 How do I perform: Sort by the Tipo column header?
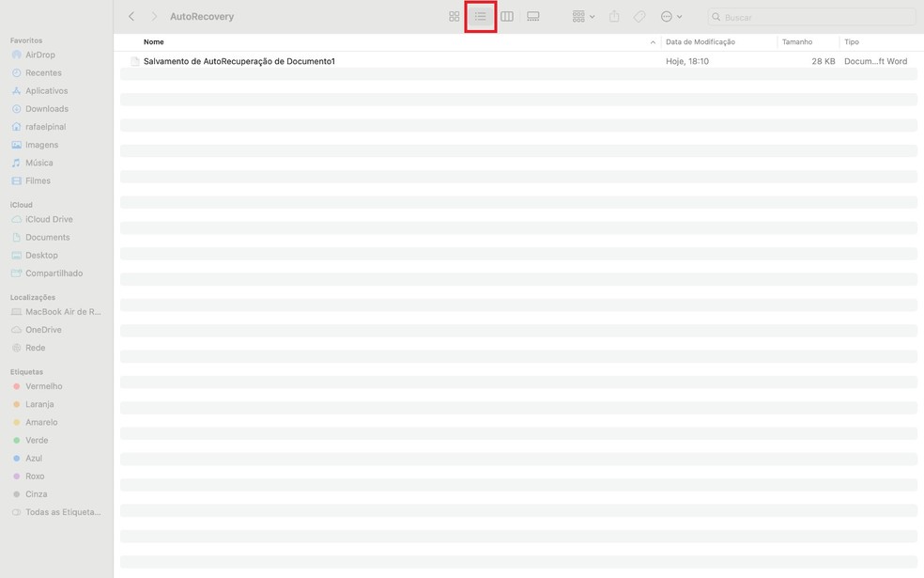coord(852,42)
